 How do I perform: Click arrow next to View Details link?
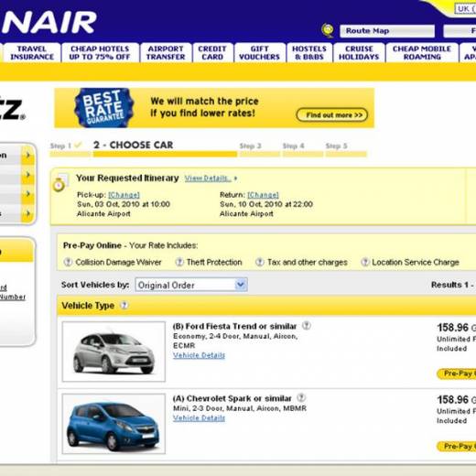point(235,178)
